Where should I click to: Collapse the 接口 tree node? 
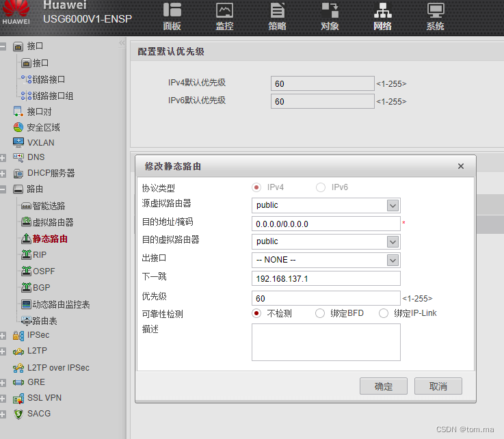3,46
